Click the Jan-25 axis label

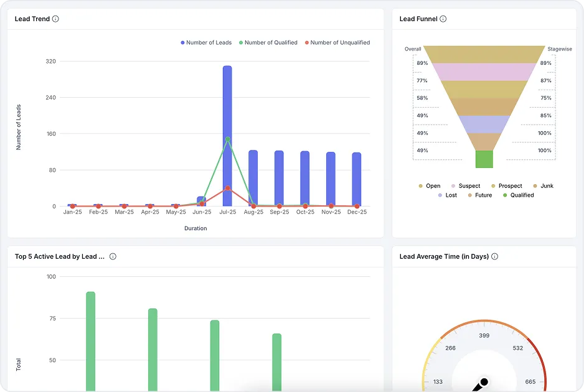click(72, 212)
